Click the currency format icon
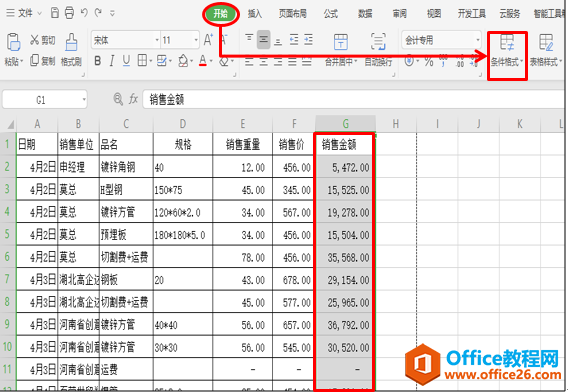The height and width of the screenshot is (392, 568). pos(409,61)
